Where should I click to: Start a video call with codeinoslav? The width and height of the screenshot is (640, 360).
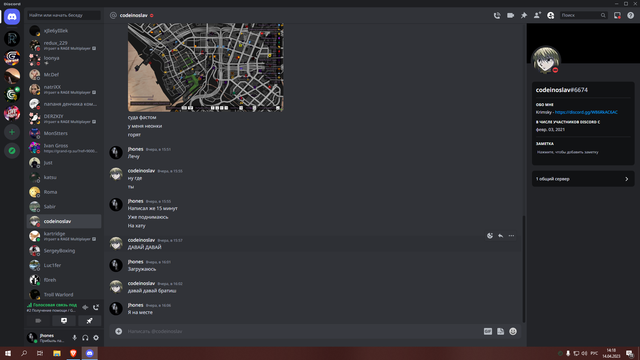(510, 16)
